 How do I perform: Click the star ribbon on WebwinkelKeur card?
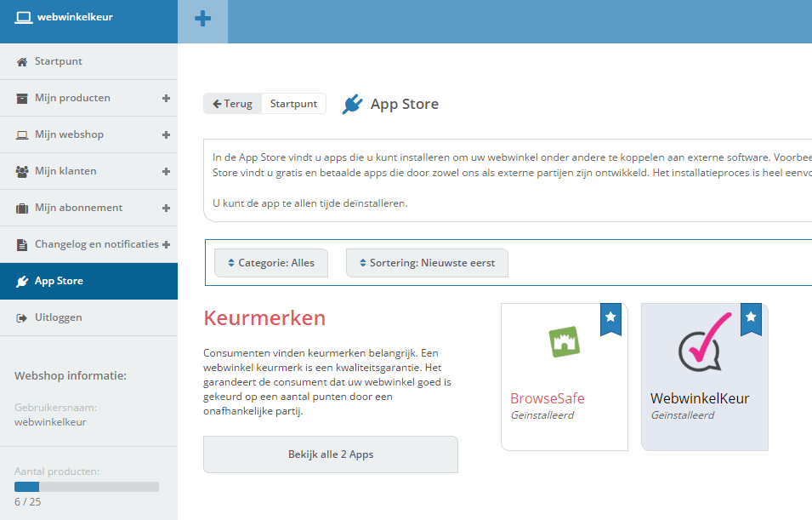751,318
